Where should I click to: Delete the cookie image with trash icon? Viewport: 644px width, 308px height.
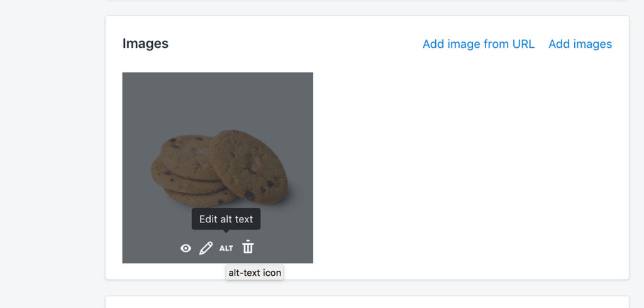click(x=248, y=247)
